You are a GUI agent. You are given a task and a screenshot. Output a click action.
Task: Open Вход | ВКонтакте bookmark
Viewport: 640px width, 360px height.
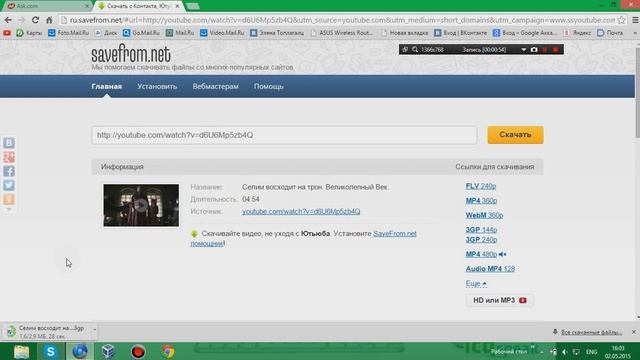[460, 33]
